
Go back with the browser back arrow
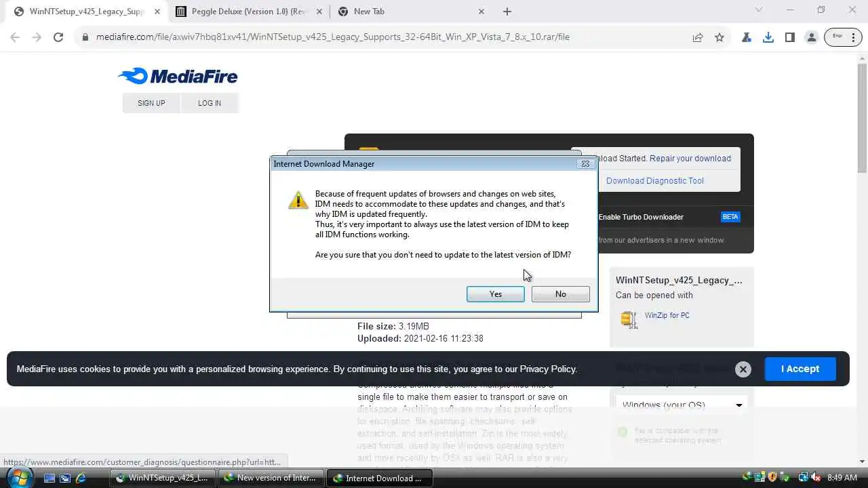16,37
